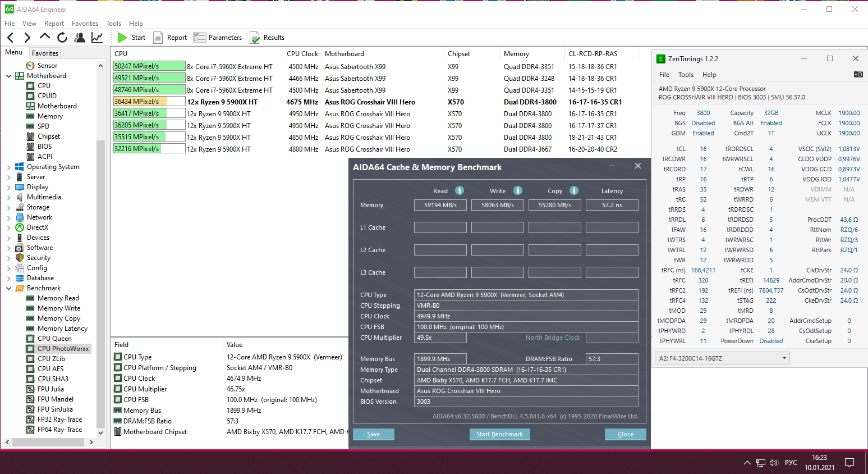Click the Close button in the benchmark dialog
This screenshot has height=474, width=868.
click(626, 434)
